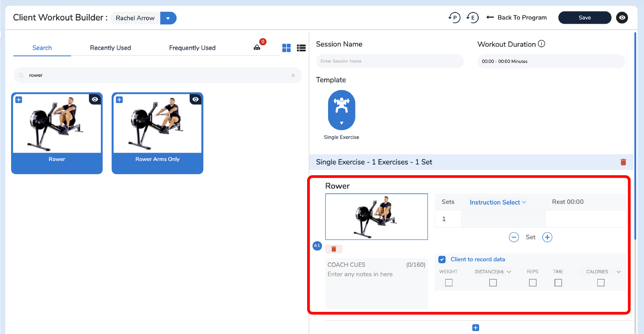Delete the Single Exercise block trash icon
The image size is (644, 334).
click(x=623, y=162)
